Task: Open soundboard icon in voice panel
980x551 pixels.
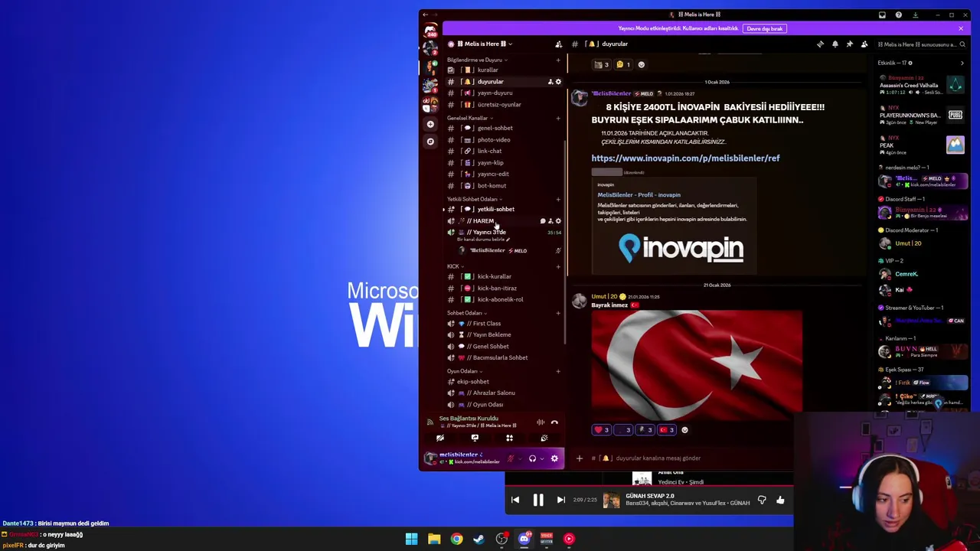Action: 544,438
